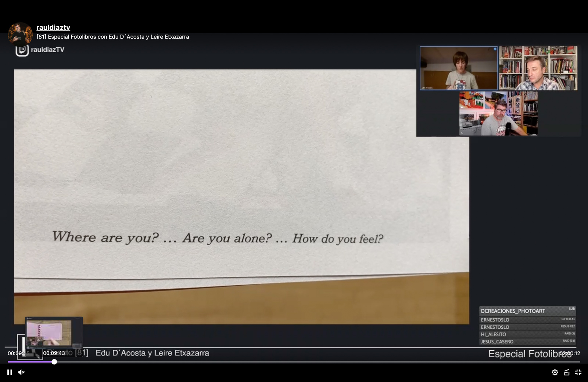Click the Especial Fotolibros stream title
588x382 pixels.
point(113,37)
